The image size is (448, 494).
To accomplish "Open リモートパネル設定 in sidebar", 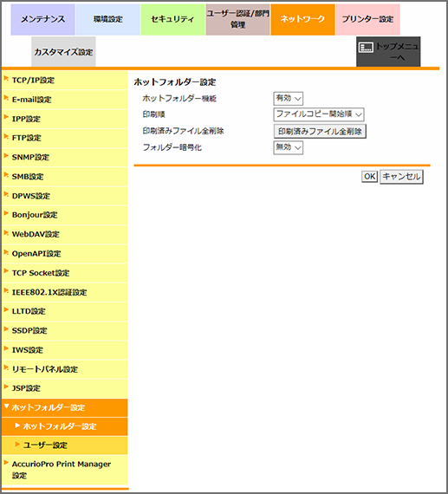I will click(65, 369).
